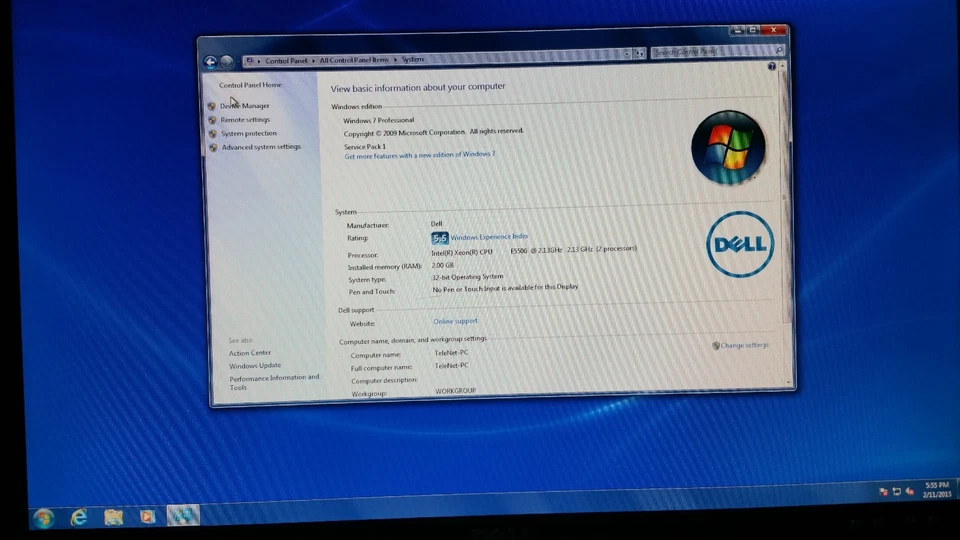Viewport: 960px width, 540px height.
Task: Click the Windows logo image
Action: (x=728, y=148)
